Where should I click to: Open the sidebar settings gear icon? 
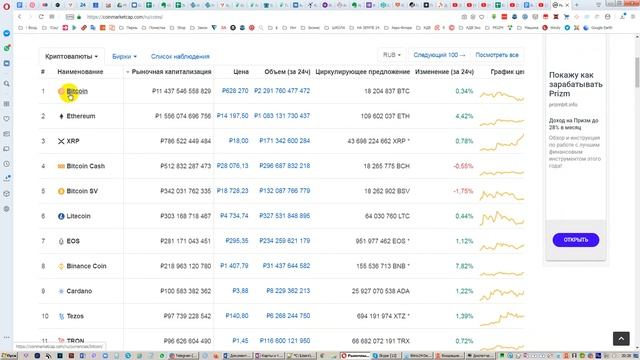7,209
